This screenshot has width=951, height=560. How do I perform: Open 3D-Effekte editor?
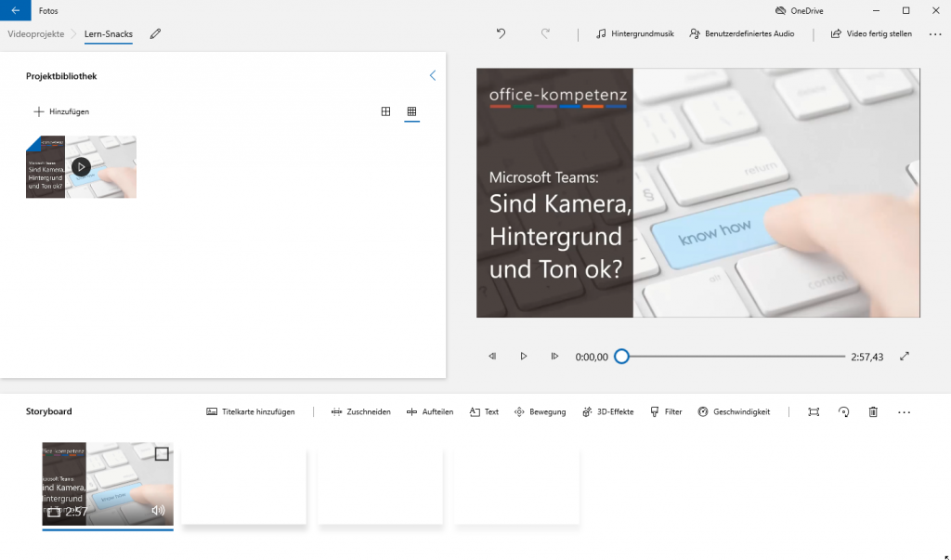click(607, 412)
